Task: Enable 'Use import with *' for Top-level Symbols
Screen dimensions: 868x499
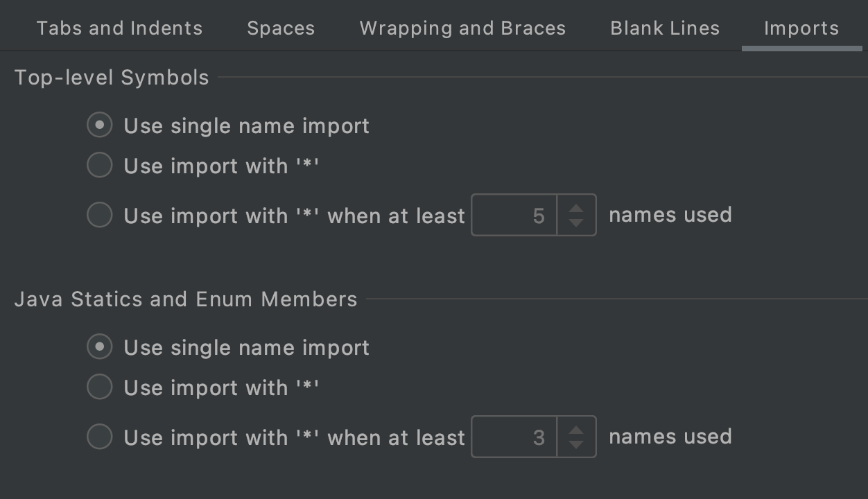Action: 99,165
